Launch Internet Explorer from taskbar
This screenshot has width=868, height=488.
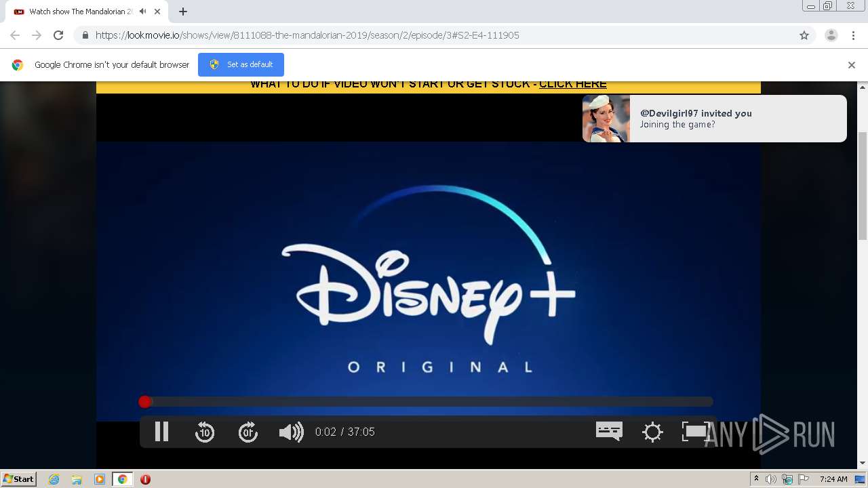point(54,479)
